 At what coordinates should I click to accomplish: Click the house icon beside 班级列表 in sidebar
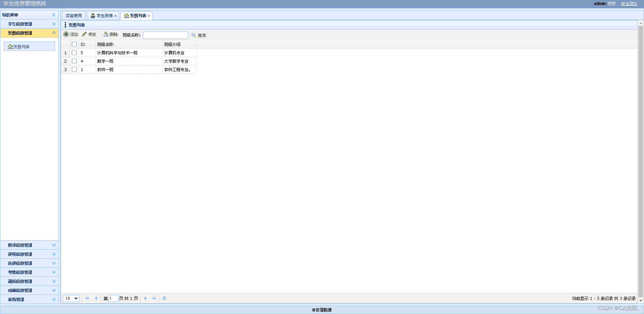click(10, 47)
